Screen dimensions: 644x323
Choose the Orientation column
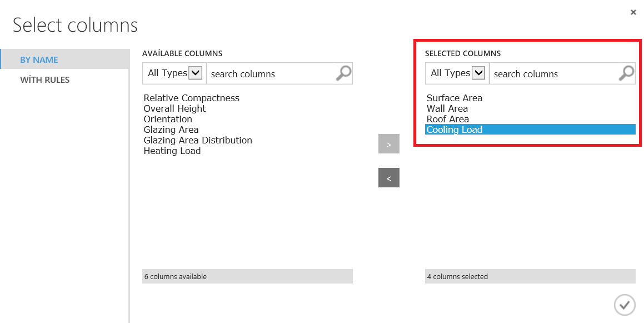tap(168, 119)
